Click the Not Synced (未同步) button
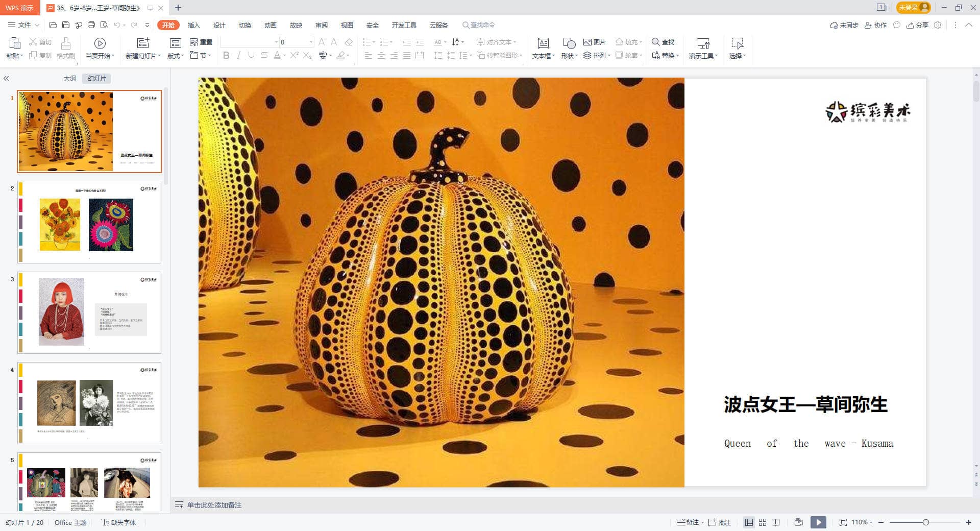The image size is (980, 531). pos(844,25)
